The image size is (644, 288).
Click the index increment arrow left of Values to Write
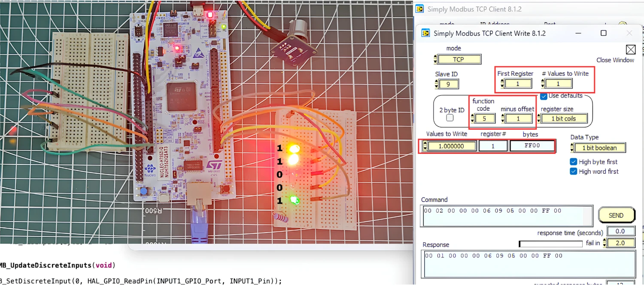[425, 144]
